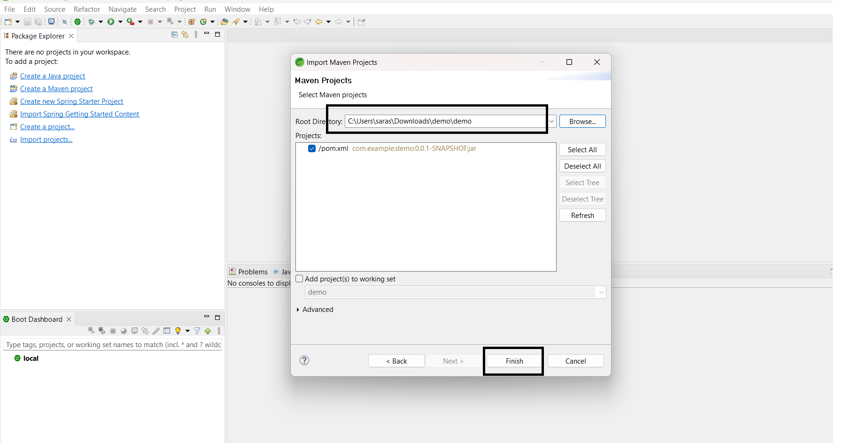Open the Navigate menu
868x443 pixels.
point(122,9)
